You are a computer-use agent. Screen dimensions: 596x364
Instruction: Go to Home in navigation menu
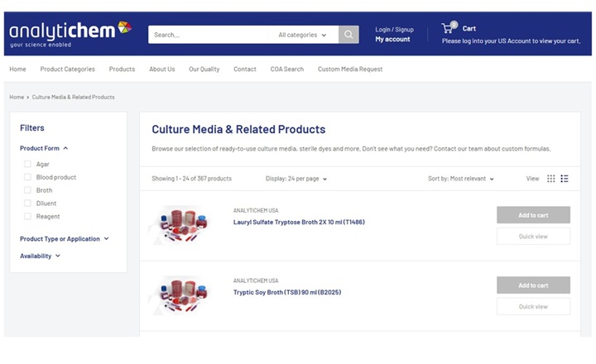click(x=18, y=69)
